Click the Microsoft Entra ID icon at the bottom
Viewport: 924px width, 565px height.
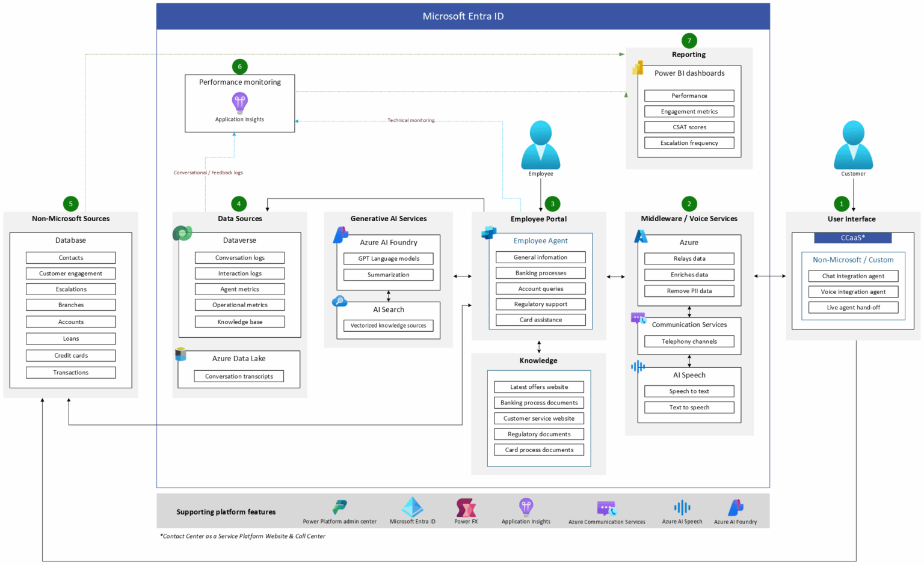tap(411, 506)
